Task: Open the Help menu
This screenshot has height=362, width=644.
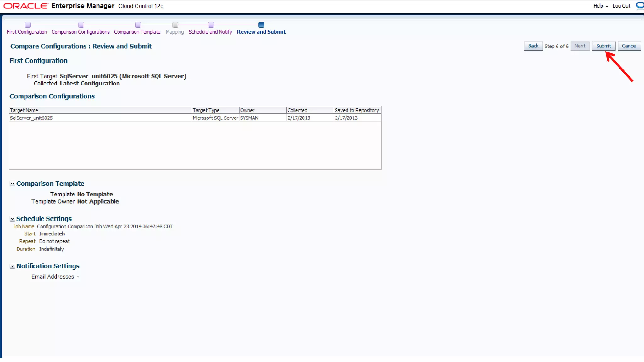Action: (601, 6)
